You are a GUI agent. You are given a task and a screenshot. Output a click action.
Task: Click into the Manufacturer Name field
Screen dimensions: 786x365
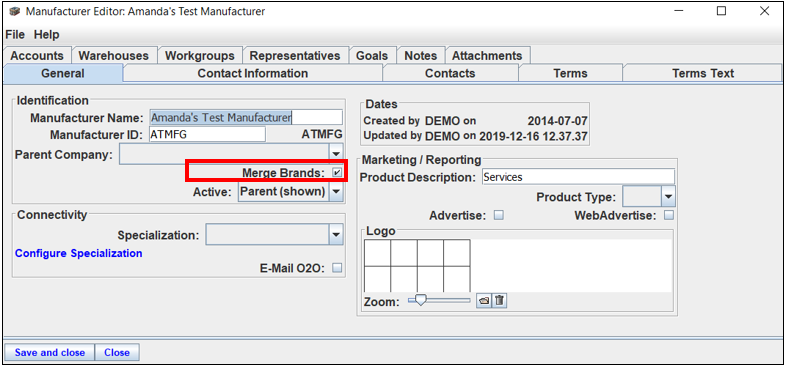click(x=246, y=117)
